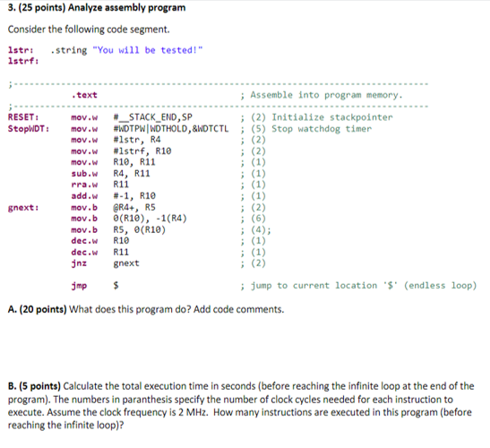Click the operand "@R4+, R5"
490x448 pixels.
tap(134, 208)
